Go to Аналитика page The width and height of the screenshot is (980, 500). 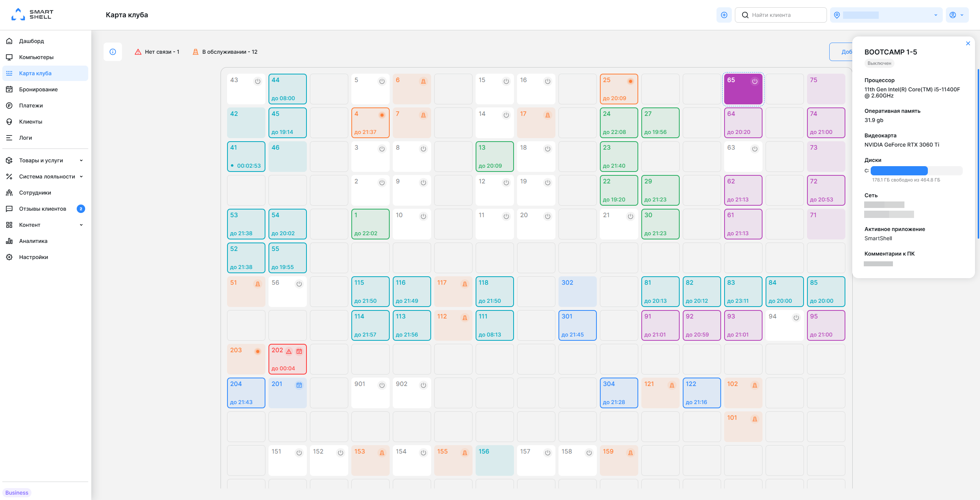click(33, 241)
